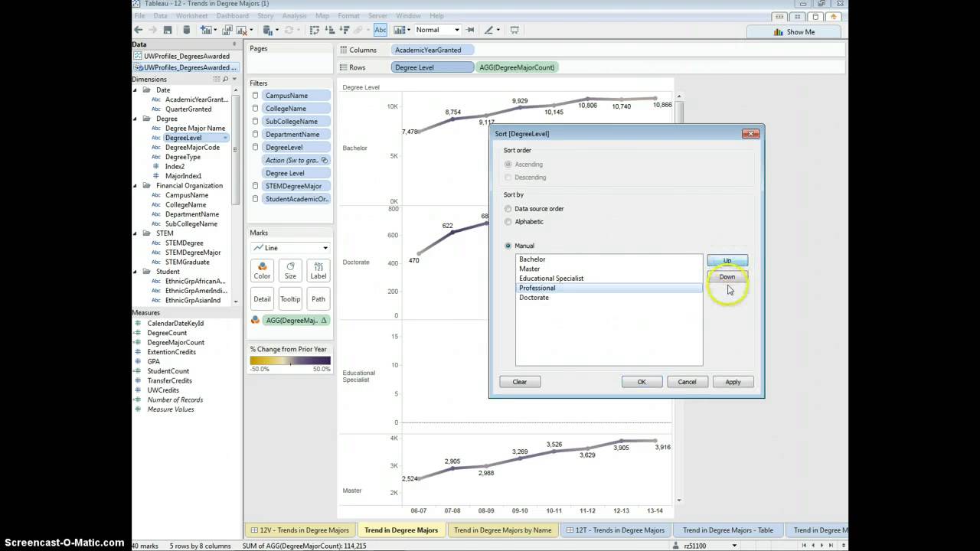Click Clear in Sort dialog

point(520,382)
